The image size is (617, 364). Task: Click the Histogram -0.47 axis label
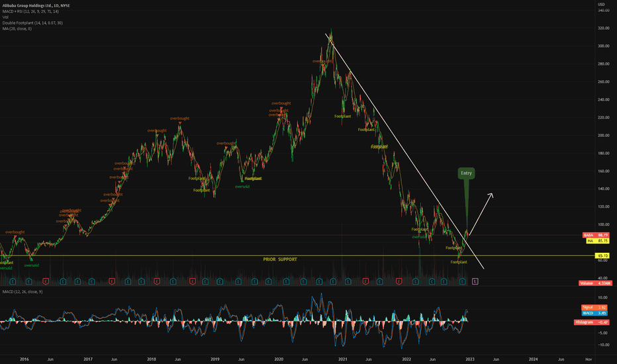[591, 322]
